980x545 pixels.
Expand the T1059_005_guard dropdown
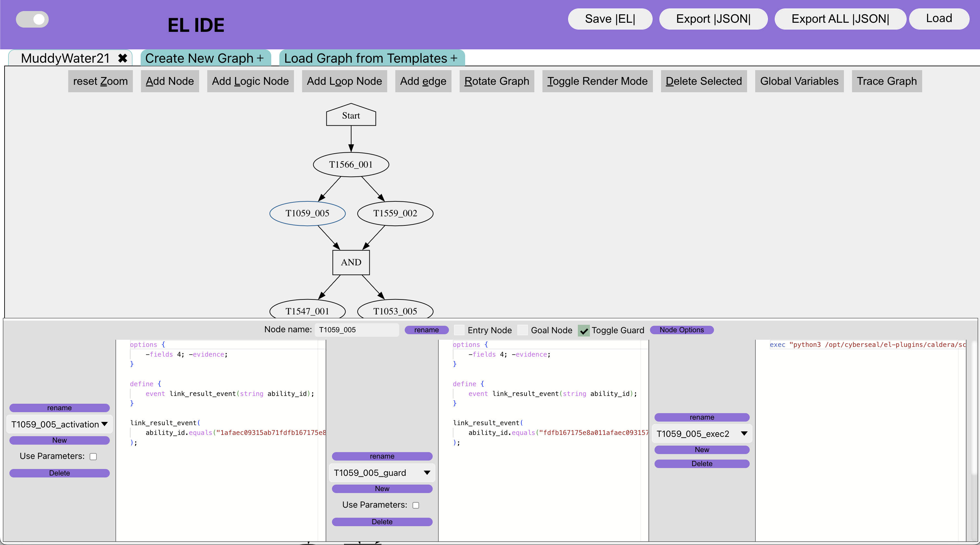[382, 473]
